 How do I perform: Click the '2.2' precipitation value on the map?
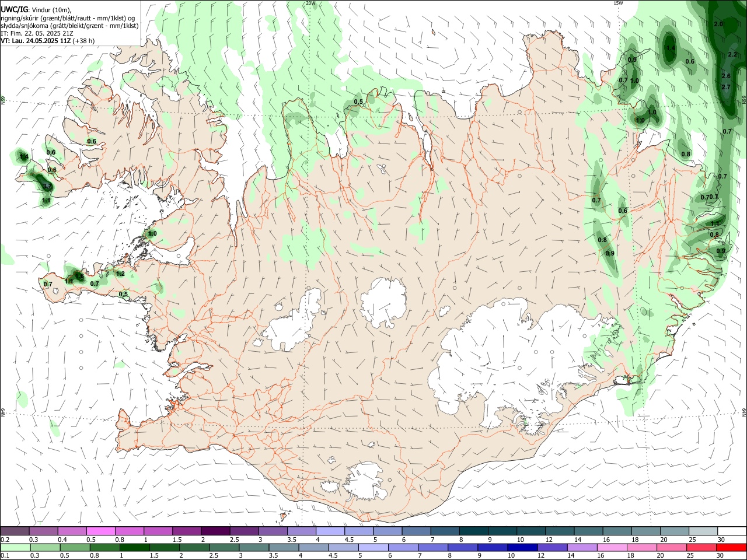click(x=733, y=54)
